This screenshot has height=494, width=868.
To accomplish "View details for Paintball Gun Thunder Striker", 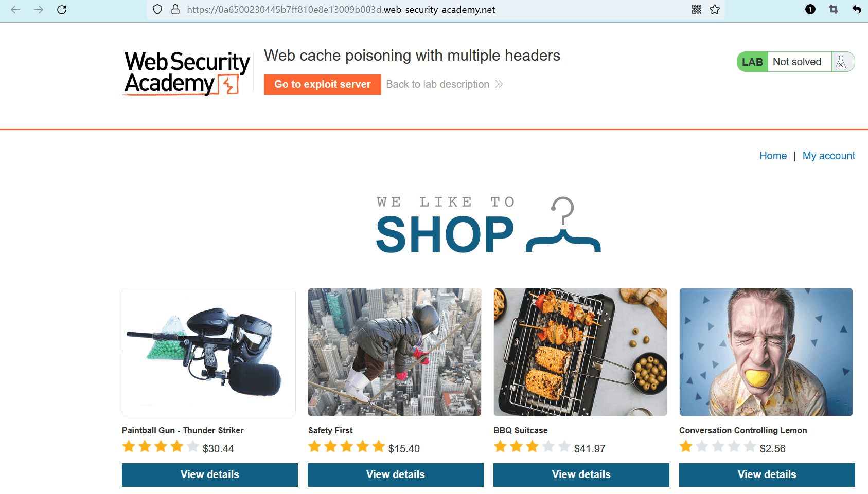I will (x=210, y=474).
